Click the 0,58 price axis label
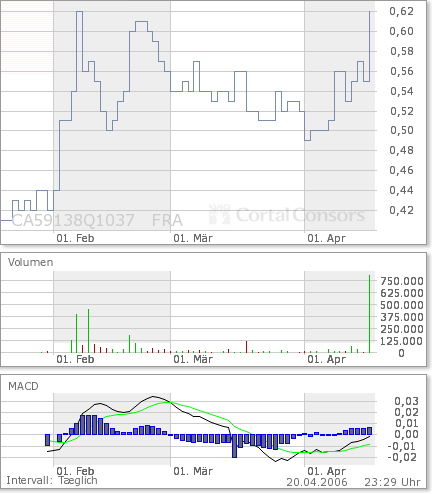This screenshot has height=494, width=432. tap(402, 51)
